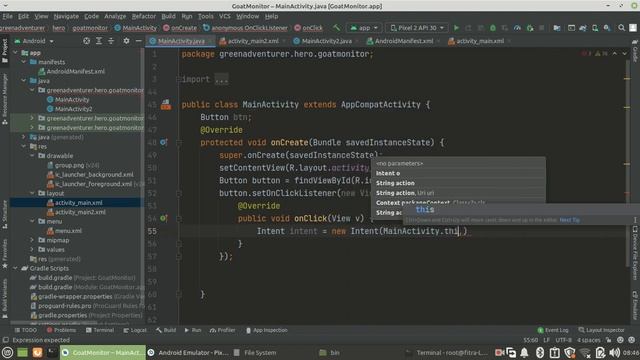Toggle tool window bars icon at bottom-left
Image resolution: width=640 pixels, height=360 pixels.
coord(5,340)
